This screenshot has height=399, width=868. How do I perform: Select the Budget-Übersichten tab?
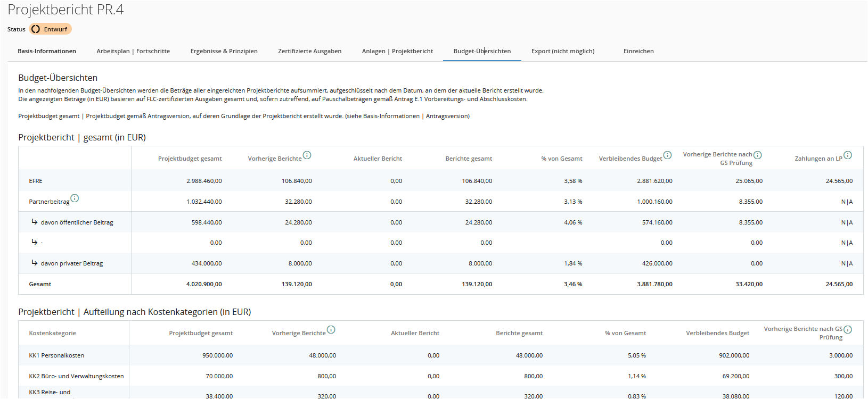(482, 52)
